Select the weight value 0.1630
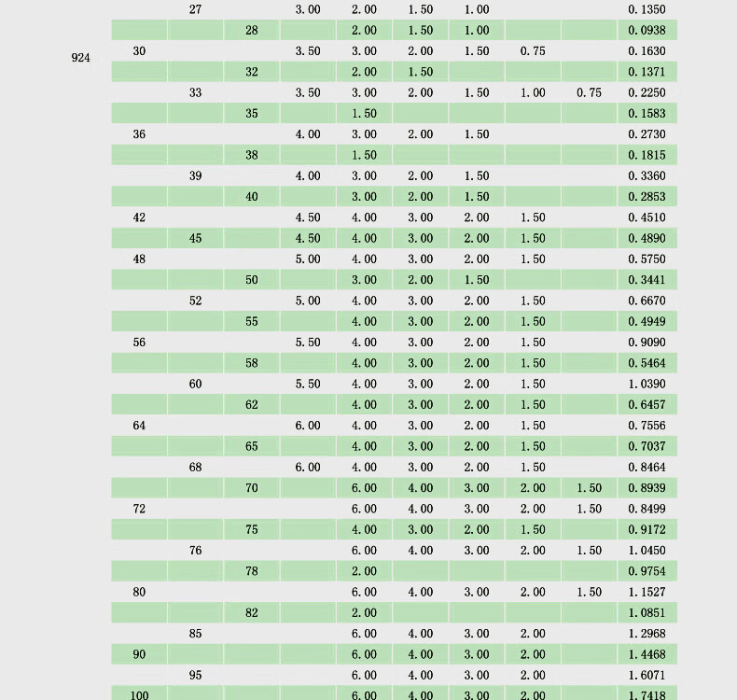 click(647, 51)
